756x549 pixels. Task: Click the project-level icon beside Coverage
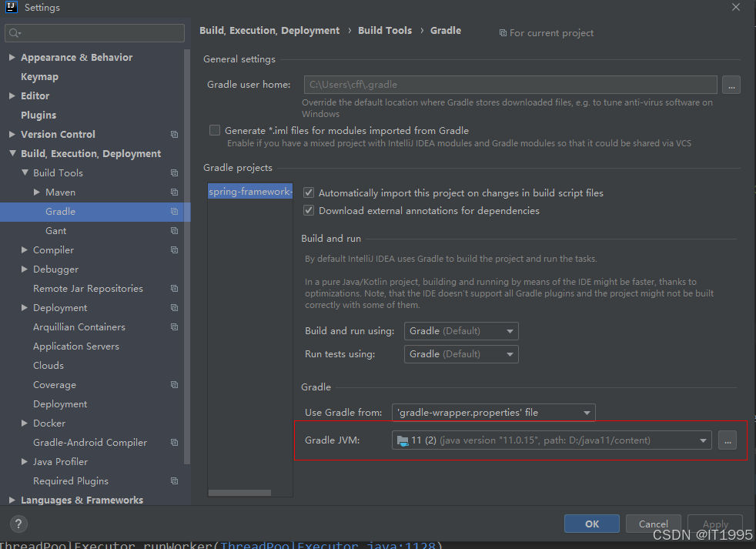click(175, 385)
